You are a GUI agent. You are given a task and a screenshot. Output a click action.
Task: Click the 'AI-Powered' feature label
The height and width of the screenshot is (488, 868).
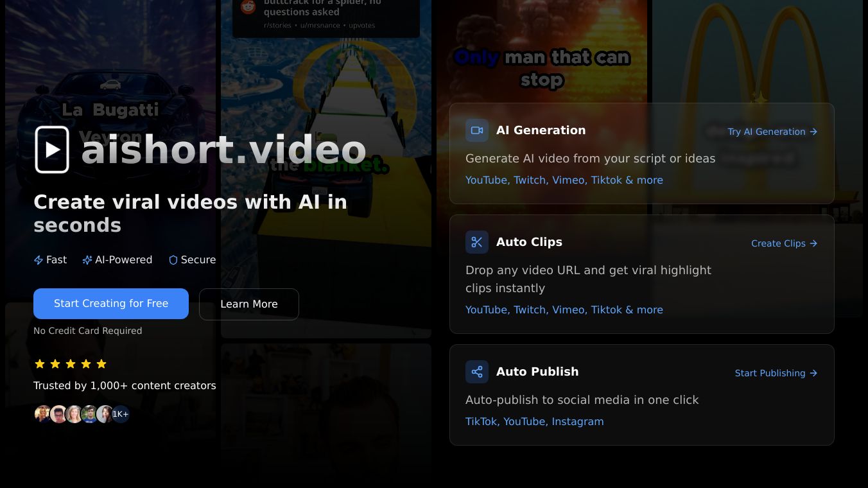(x=123, y=260)
